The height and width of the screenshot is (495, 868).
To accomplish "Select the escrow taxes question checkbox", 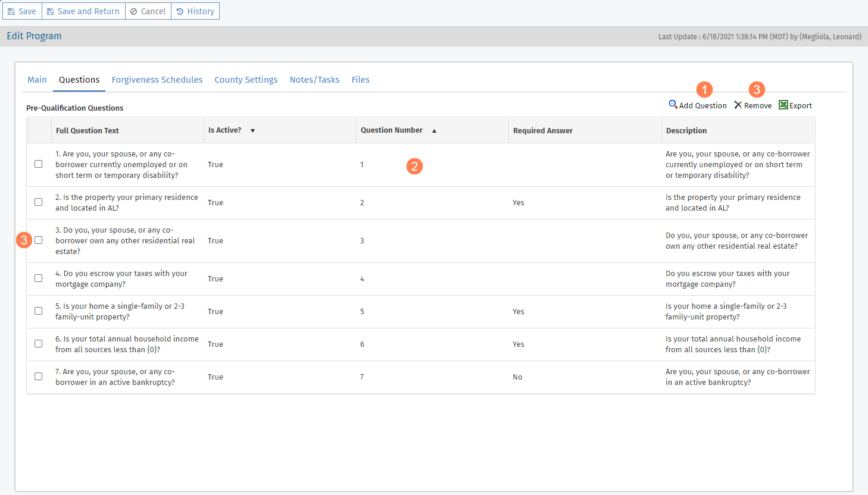I will tap(39, 278).
